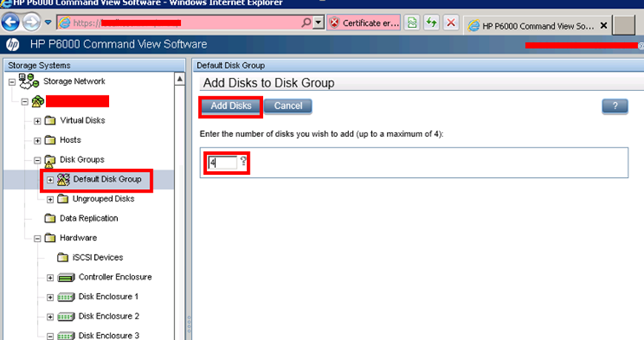644x340 pixels.
Task: Click the browser Forward arrow button
Action: tap(31, 21)
